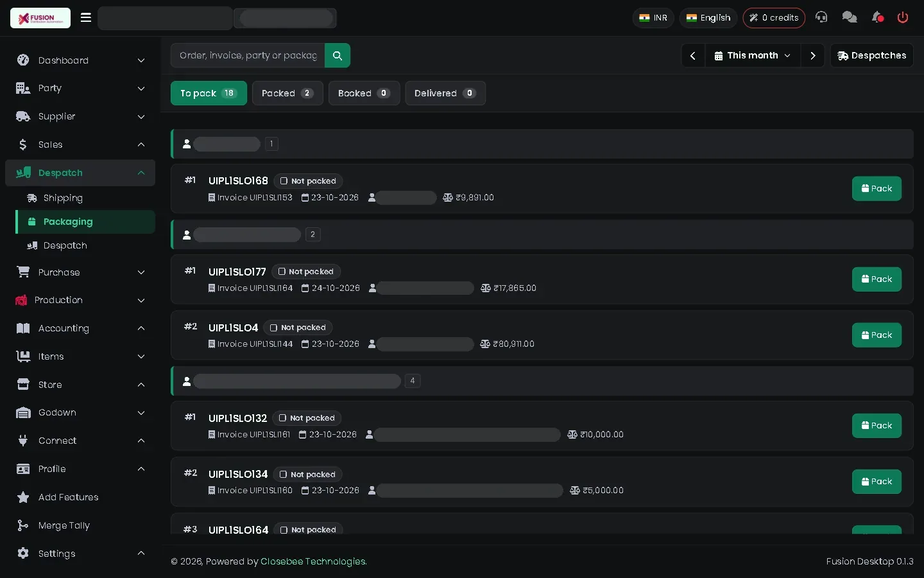
Task: Click the Add Features star icon
Action: pyautogui.click(x=23, y=497)
